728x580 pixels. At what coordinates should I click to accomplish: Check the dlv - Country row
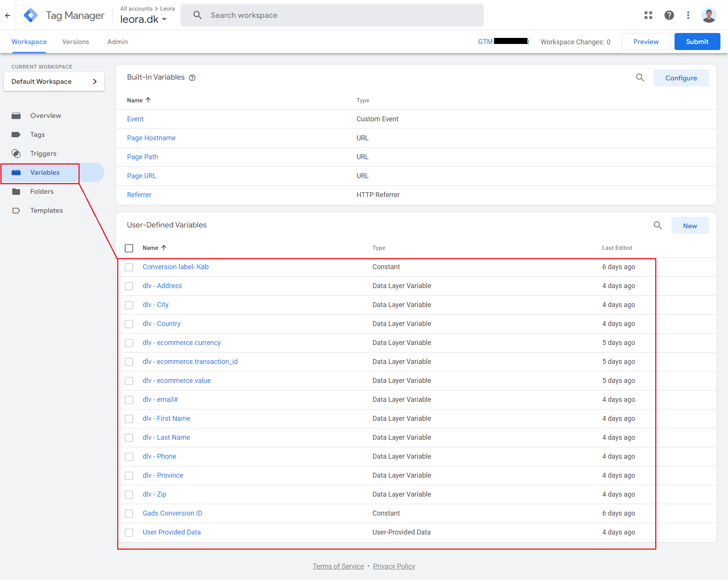[x=129, y=324]
